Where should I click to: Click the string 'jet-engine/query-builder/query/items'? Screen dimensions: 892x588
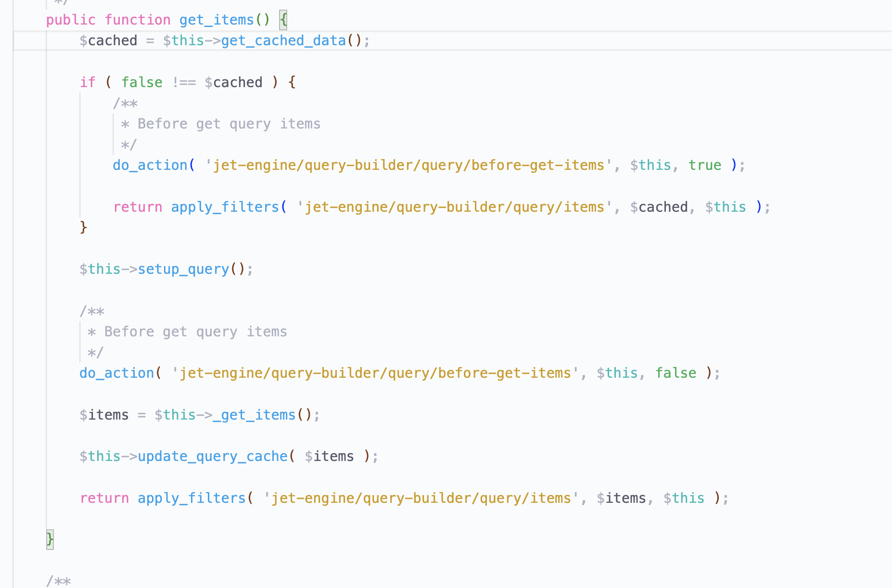tap(453, 206)
